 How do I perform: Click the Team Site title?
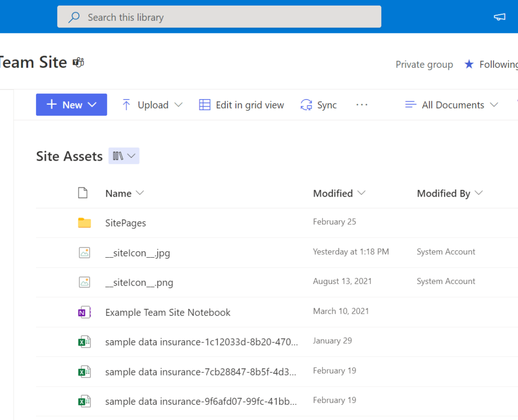33,62
